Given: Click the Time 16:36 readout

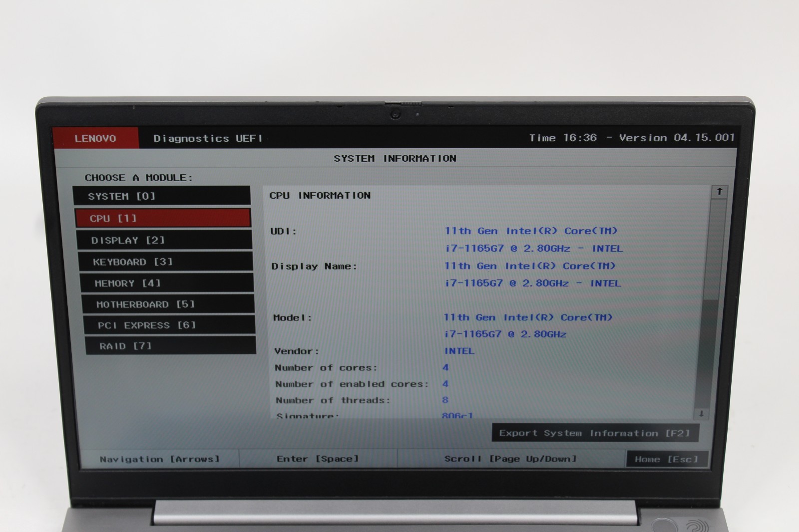Looking at the screenshot, I should 563,138.
